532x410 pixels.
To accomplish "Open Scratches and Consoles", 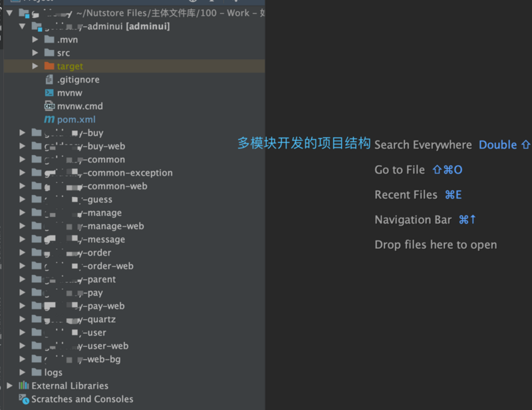I will pos(82,399).
